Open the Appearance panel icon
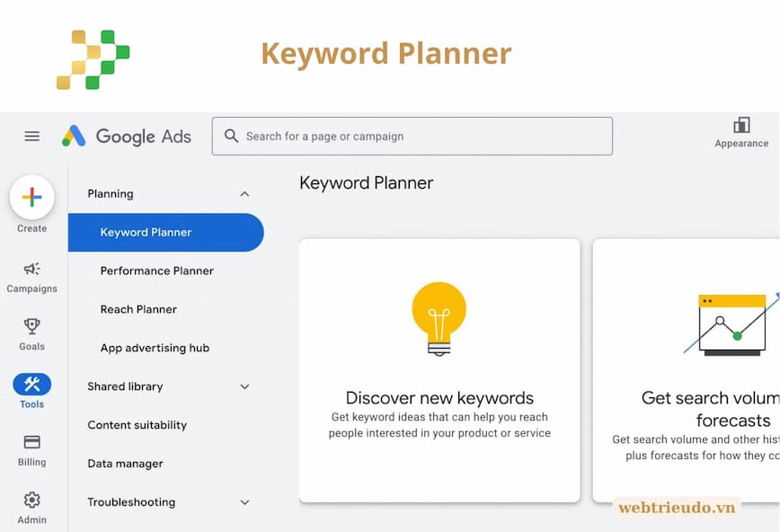Screen dimensions: 780x532 coord(741,125)
